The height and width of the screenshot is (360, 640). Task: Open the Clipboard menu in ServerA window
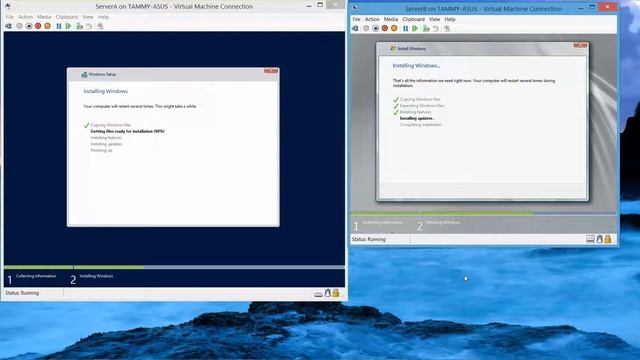coord(67,17)
